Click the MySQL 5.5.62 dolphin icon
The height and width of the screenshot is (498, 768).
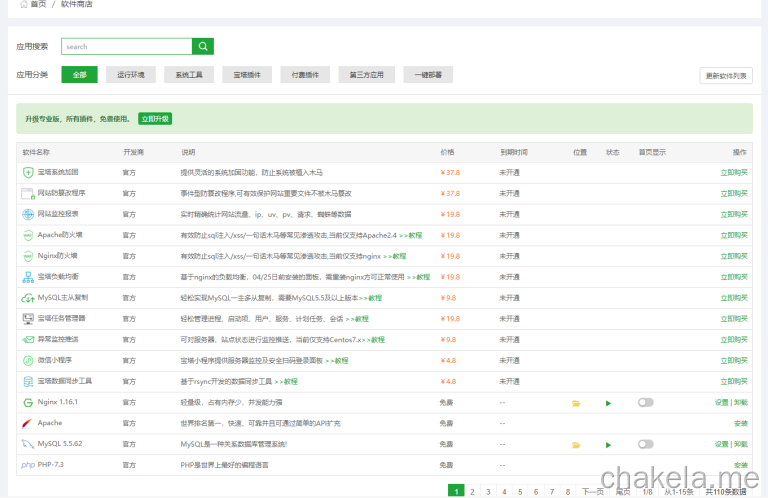[28, 444]
